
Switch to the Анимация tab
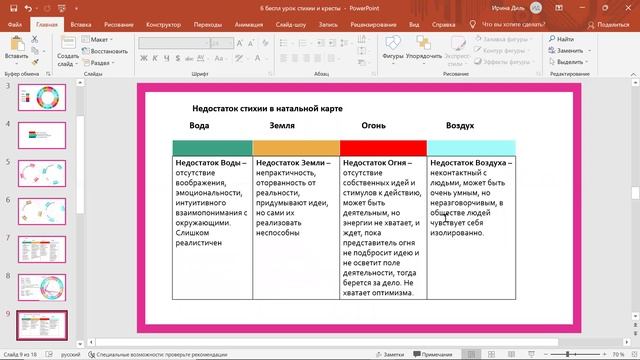(x=249, y=24)
